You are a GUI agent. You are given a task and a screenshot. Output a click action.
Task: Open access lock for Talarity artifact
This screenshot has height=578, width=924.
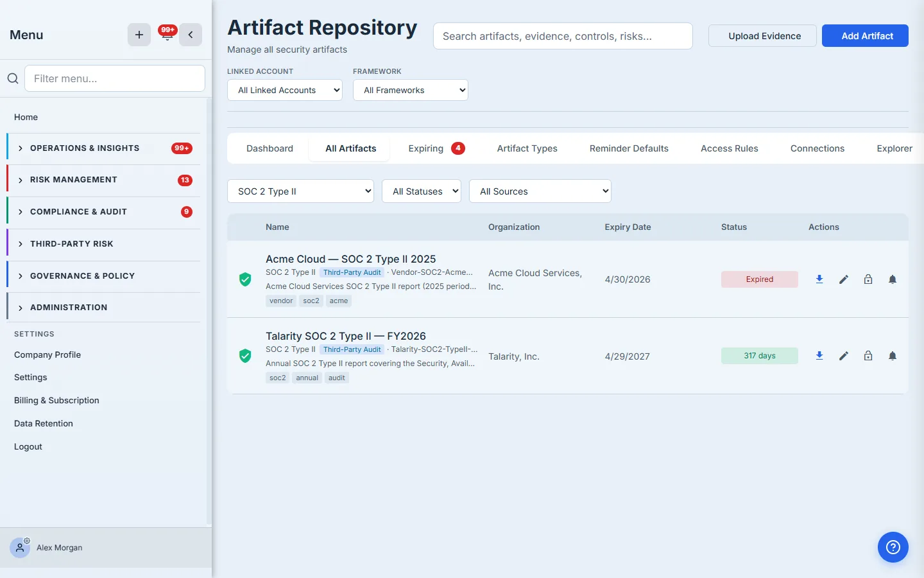[868, 356]
